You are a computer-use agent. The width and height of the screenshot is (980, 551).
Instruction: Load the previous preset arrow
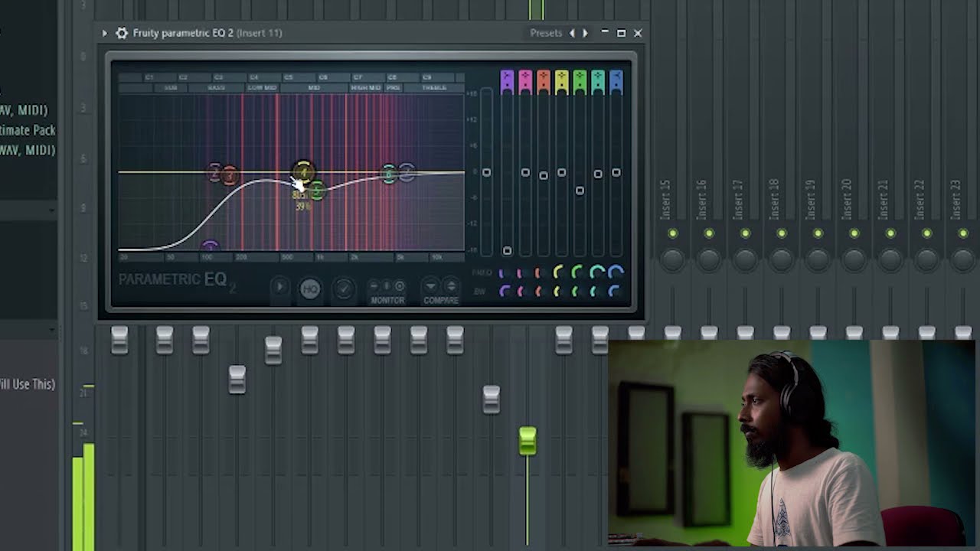coord(571,33)
